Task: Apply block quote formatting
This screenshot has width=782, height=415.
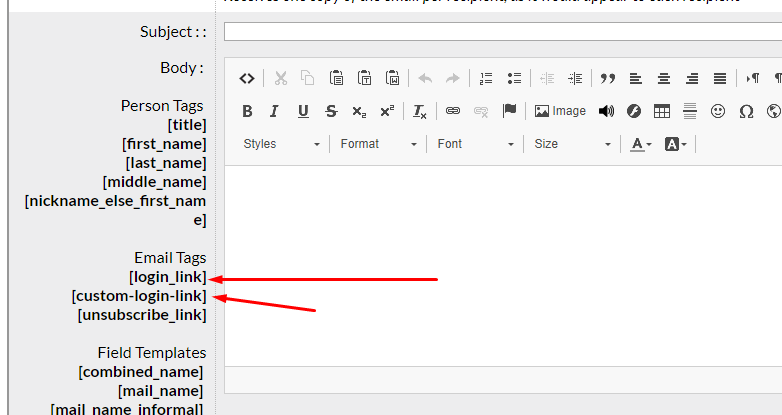Action: [x=607, y=78]
